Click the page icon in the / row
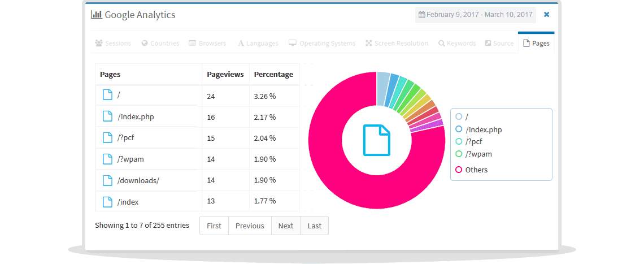644x264 pixels. 107,94
